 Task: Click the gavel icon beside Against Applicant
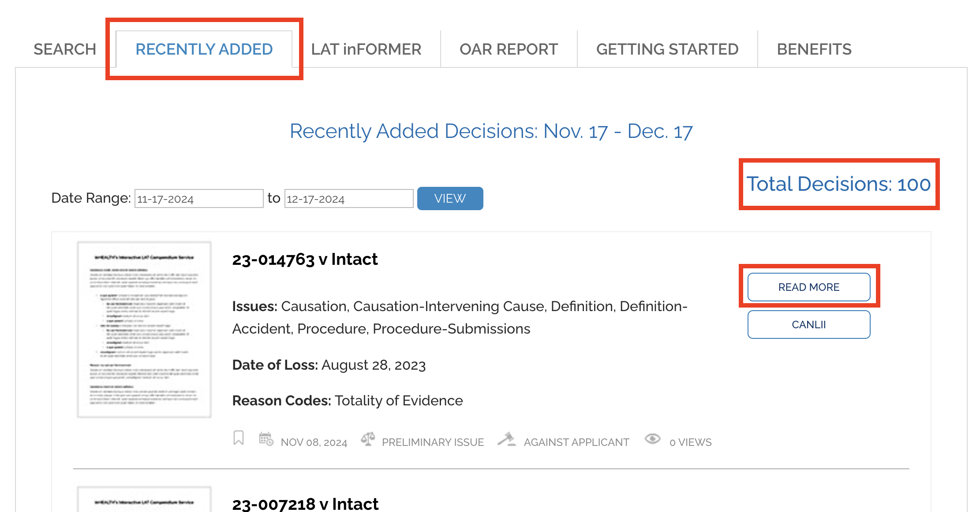pyautogui.click(x=507, y=439)
